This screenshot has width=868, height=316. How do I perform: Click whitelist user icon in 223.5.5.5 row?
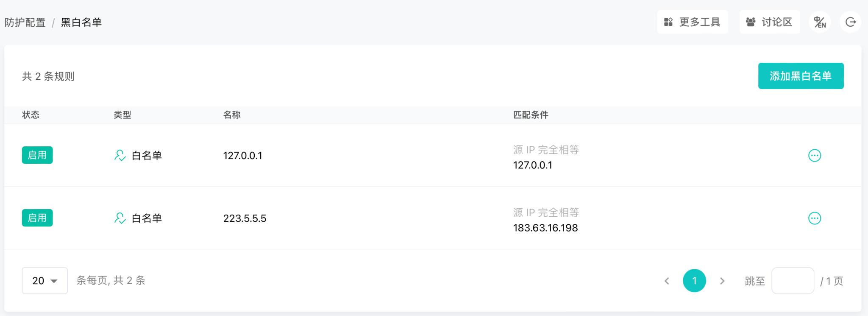pos(120,218)
